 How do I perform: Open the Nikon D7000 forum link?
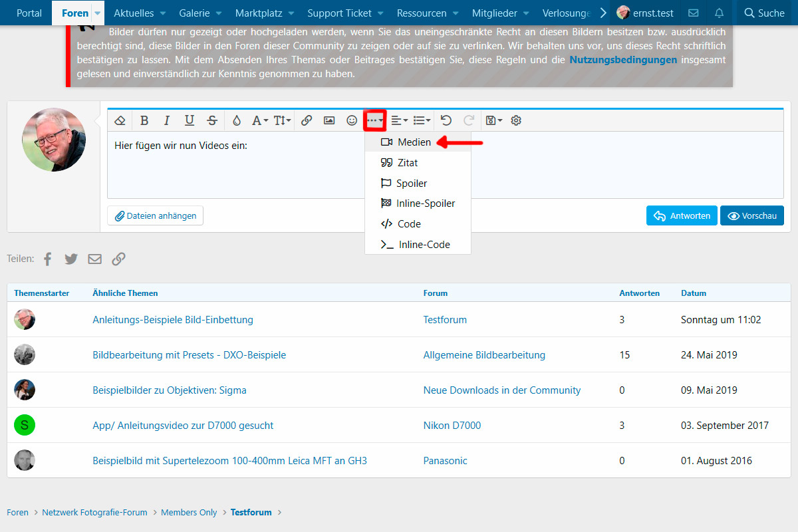pos(452,426)
